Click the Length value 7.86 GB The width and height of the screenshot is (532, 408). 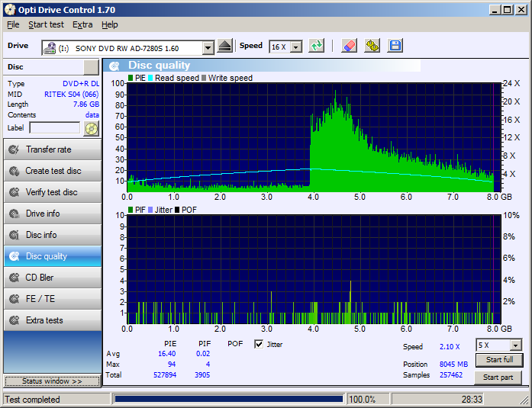(86, 104)
